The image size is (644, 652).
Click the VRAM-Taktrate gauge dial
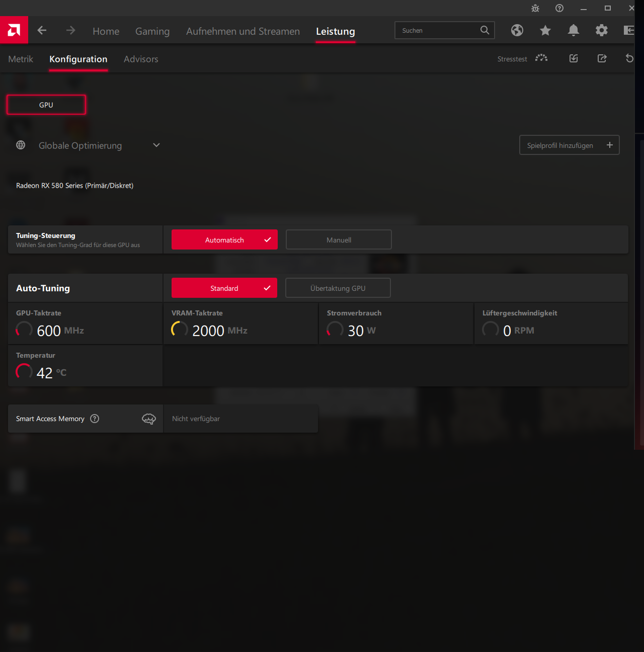[x=180, y=330]
